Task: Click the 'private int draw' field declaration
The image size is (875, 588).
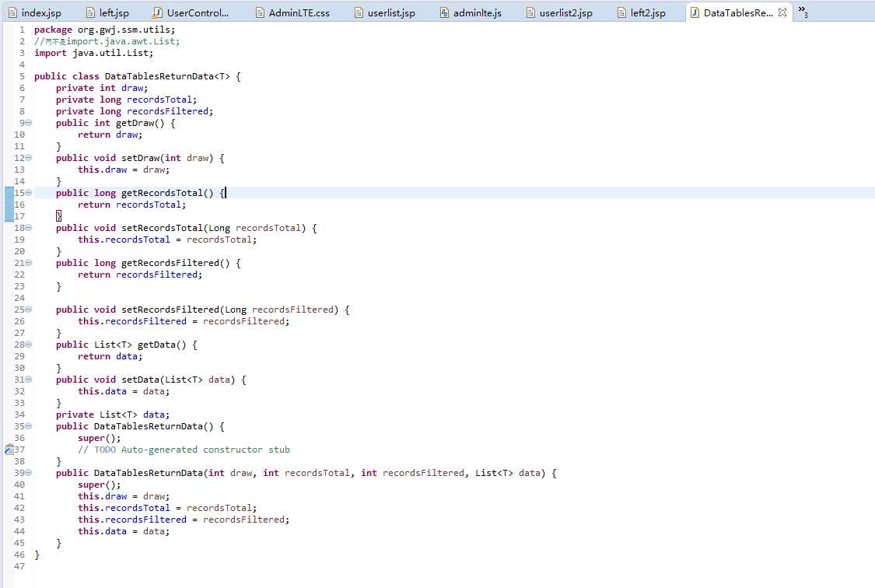Action: pyautogui.click(x=102, y=88)
